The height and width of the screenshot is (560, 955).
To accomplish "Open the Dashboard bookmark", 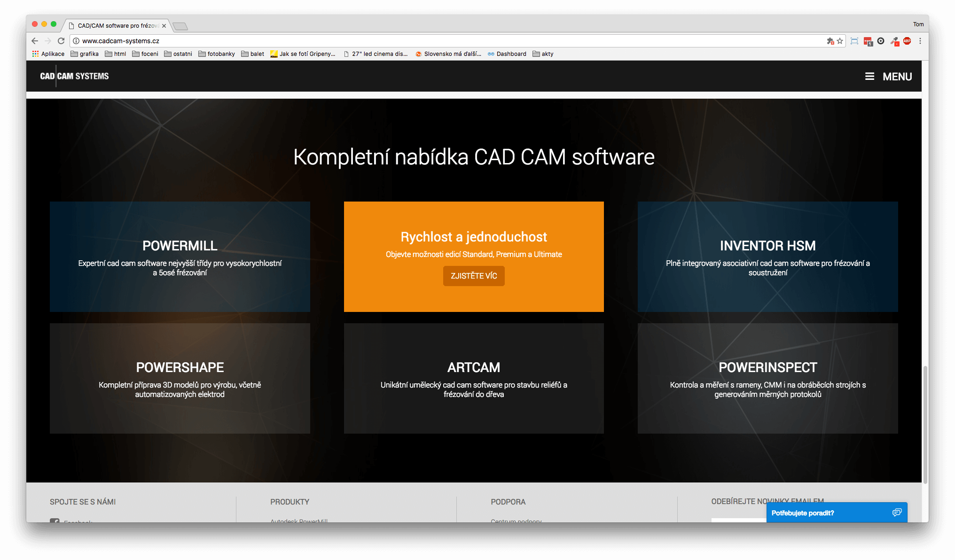I will pos(507,54).
